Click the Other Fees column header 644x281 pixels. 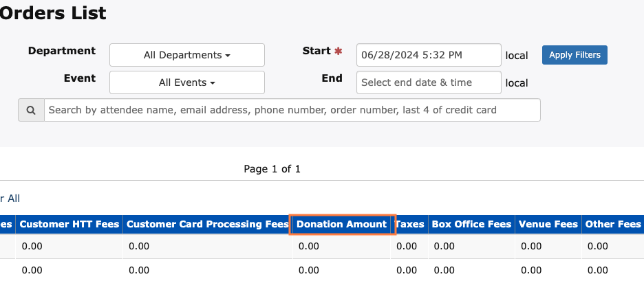click(612, 224)
